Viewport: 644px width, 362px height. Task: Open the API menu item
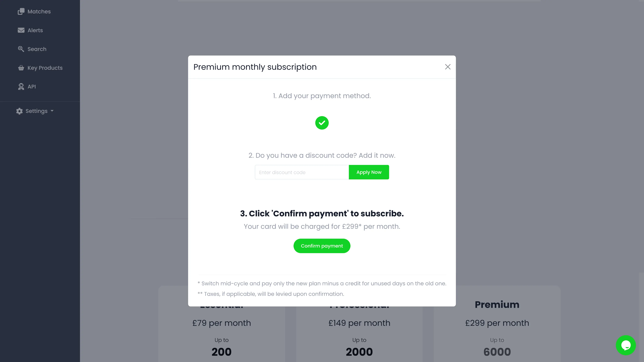(31, 86)
